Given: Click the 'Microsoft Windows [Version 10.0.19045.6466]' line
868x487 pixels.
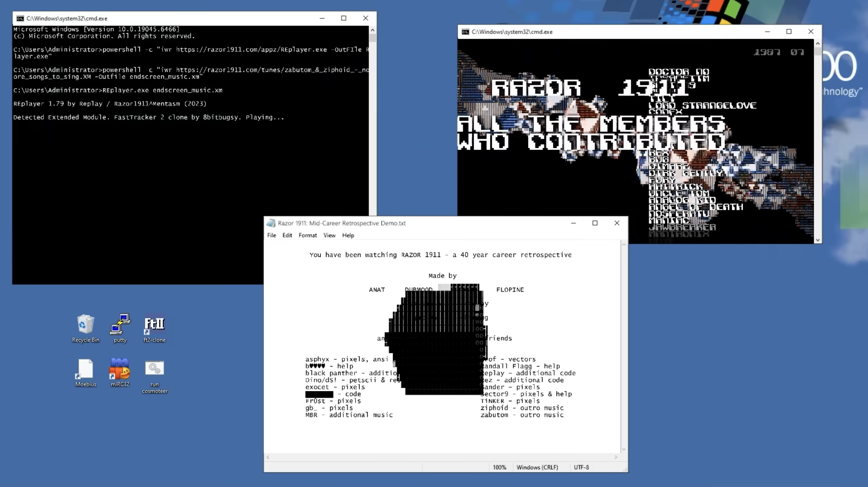Looking at the screenshot, I should tap(96, 29).
